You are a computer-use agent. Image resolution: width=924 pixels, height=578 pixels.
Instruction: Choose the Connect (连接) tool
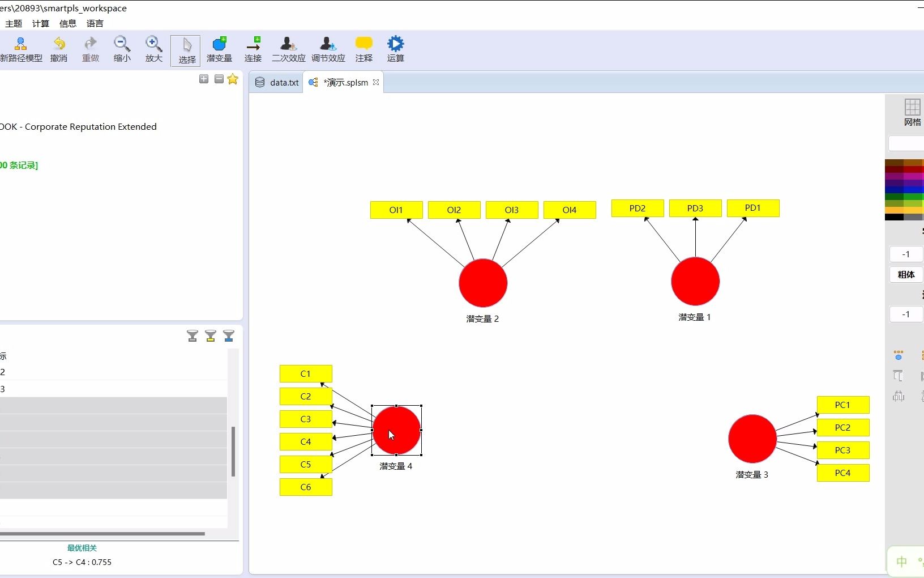coord(253,50)
